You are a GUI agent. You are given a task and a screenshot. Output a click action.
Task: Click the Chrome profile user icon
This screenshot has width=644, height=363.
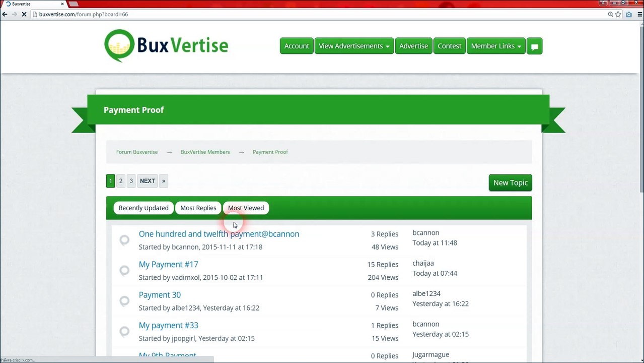tap(604, 3)
